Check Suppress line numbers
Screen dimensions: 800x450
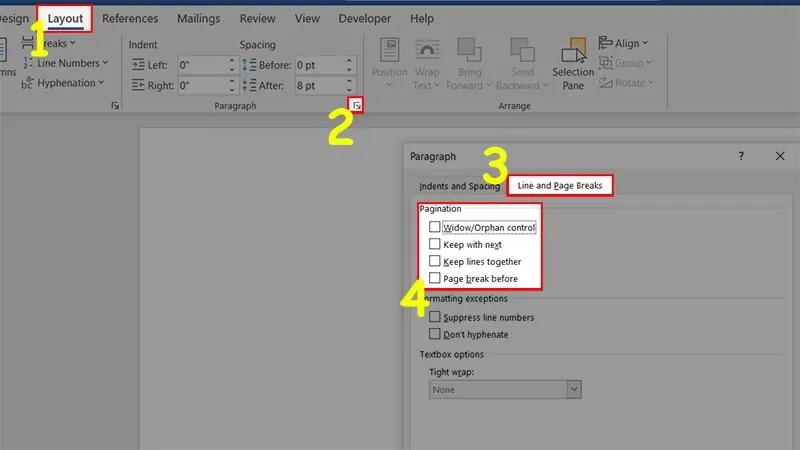click(x=434, y=317)
